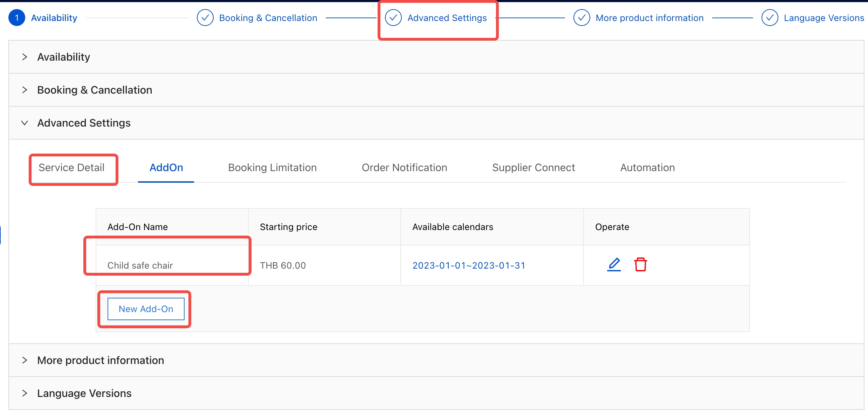Viewport: 868px width, 418px height.
Task: Go to the Order Notification tab
Action: (404, 168)
